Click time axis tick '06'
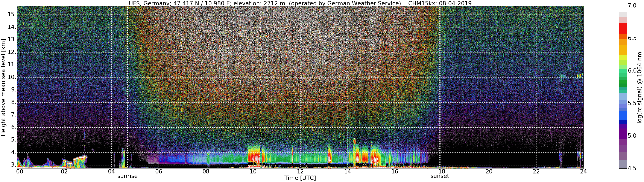Image resolution: width=644 pixels, height=182 pixels. (159, 172)
